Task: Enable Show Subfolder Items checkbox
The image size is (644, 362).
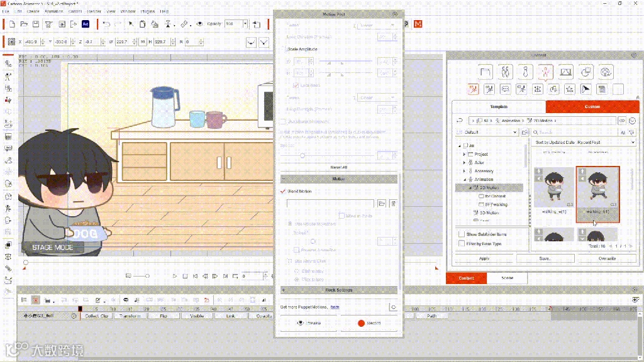Action: [x=462, y=234]
